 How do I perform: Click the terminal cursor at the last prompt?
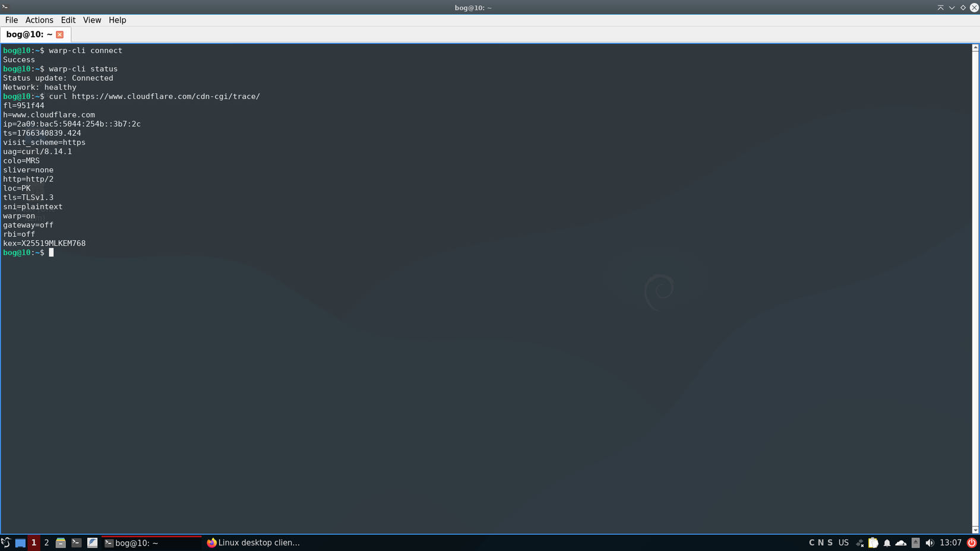tap(51, 252)
